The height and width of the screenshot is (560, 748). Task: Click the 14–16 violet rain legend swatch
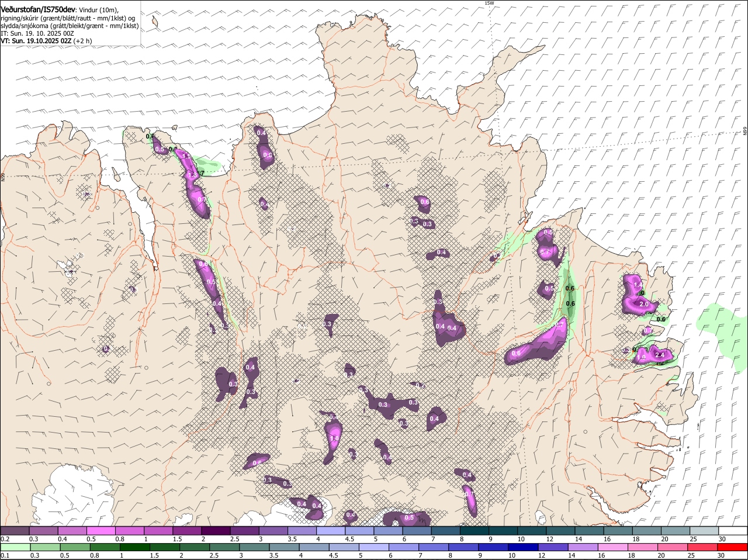[x=583, y=547]
